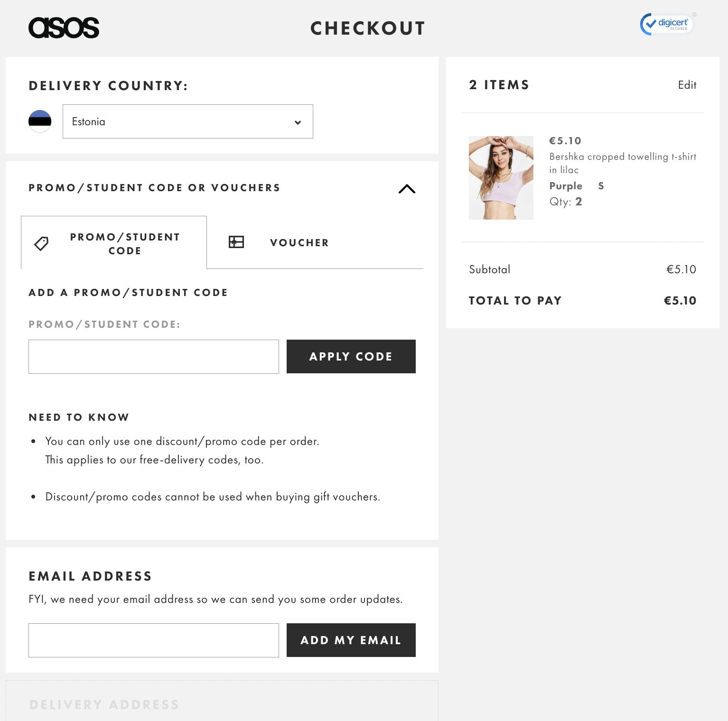
Task: Click inside the Promo/Student Code input field
Action: tap(153, 356)
